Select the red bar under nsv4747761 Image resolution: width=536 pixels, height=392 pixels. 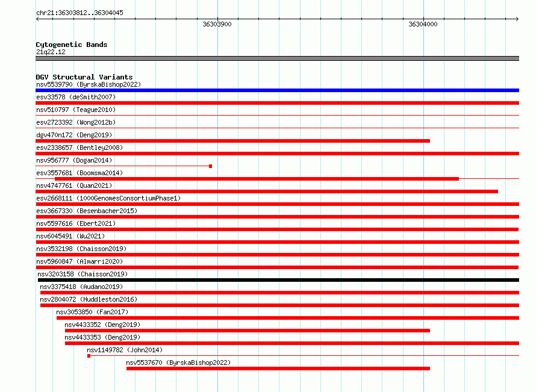[267, 191]
